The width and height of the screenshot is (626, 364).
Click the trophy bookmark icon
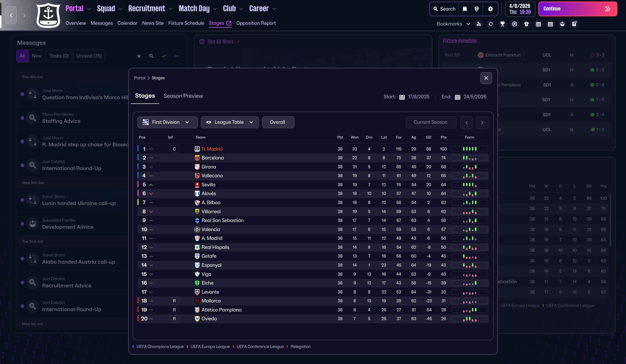coord(502,24)
